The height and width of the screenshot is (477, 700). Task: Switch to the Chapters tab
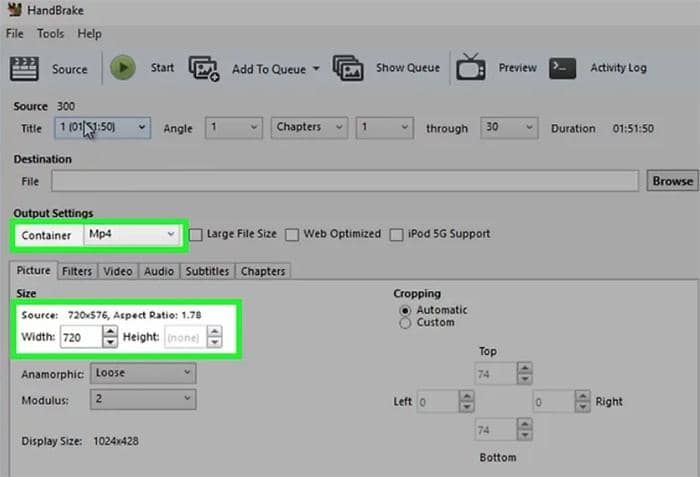[x=263, y=271]
